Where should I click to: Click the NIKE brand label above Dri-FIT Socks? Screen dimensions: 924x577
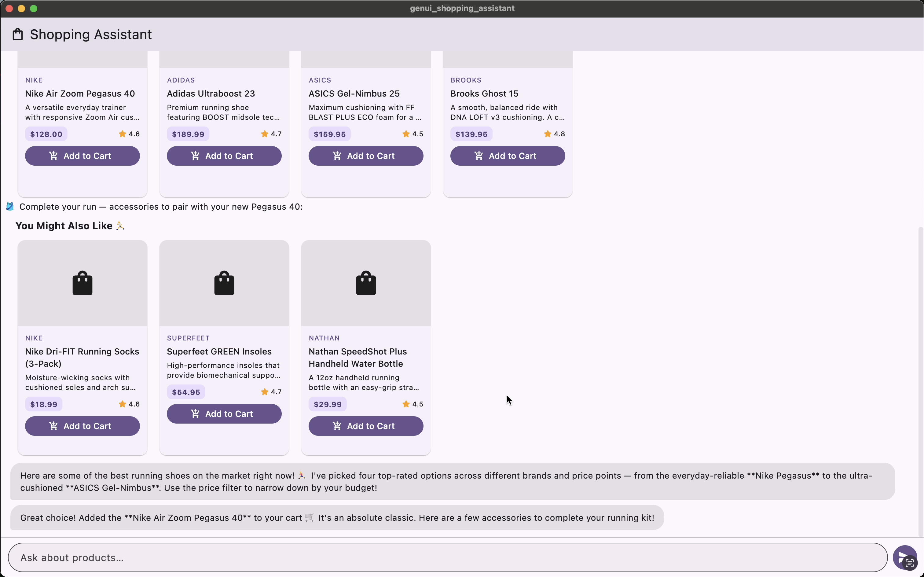[34, 338]
